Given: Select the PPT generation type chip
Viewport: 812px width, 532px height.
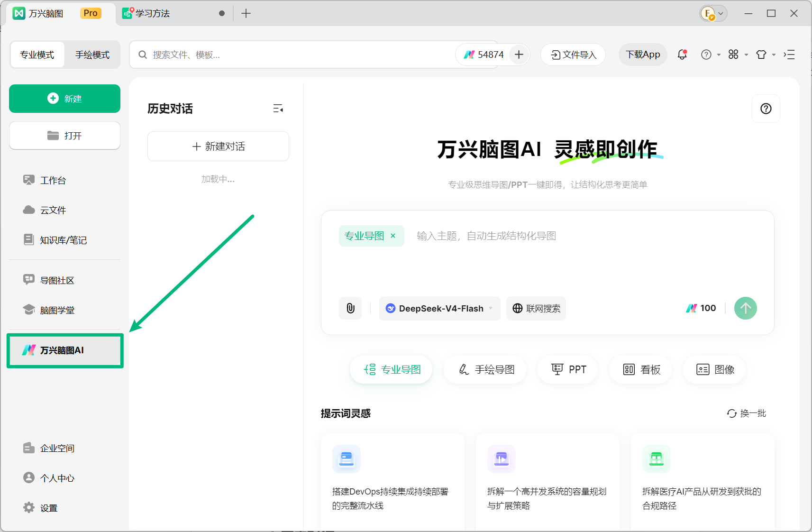Looking at the screenshot, I should [568, 369].
